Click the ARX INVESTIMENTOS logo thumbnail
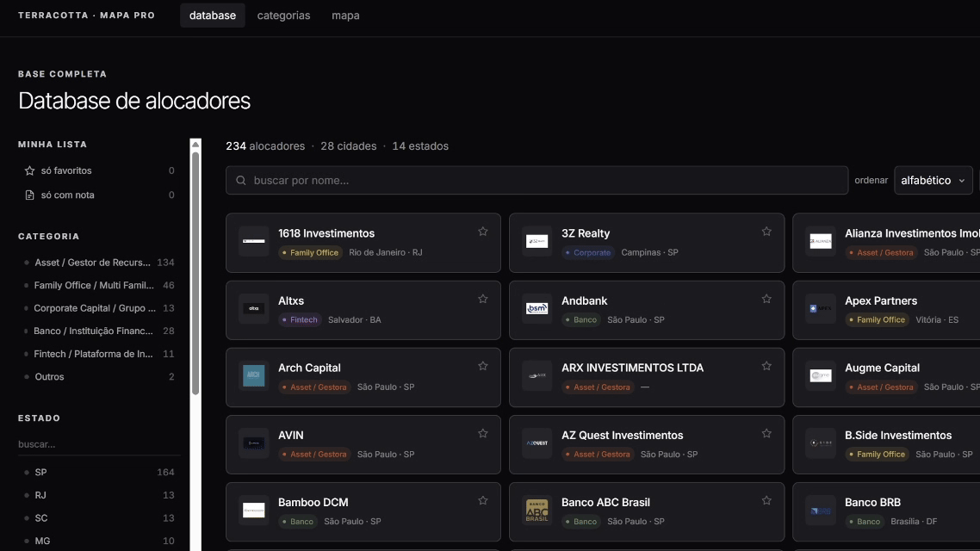The height and width of the screenshot is (551, 980). point(537,375)
